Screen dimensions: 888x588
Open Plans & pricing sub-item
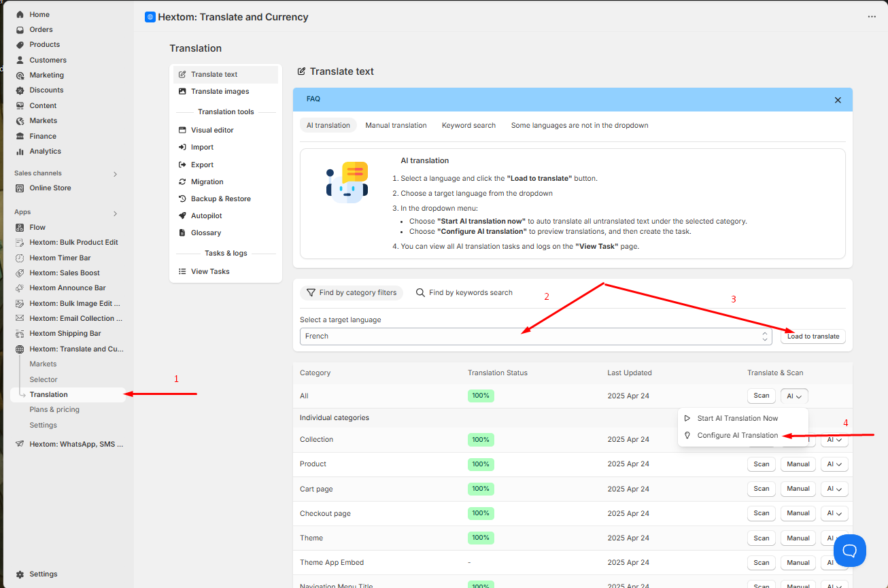(54, 409)
